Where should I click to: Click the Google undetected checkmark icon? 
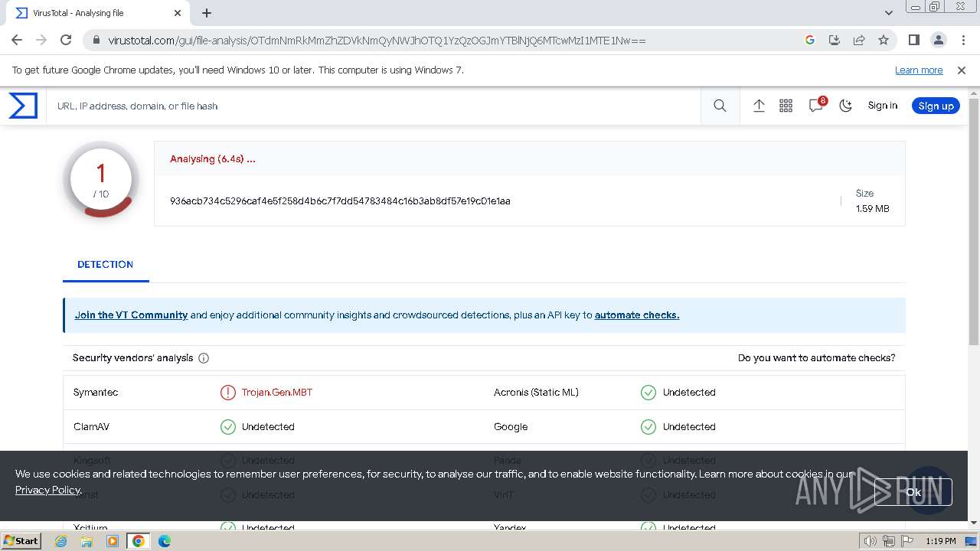pos(648,427)
